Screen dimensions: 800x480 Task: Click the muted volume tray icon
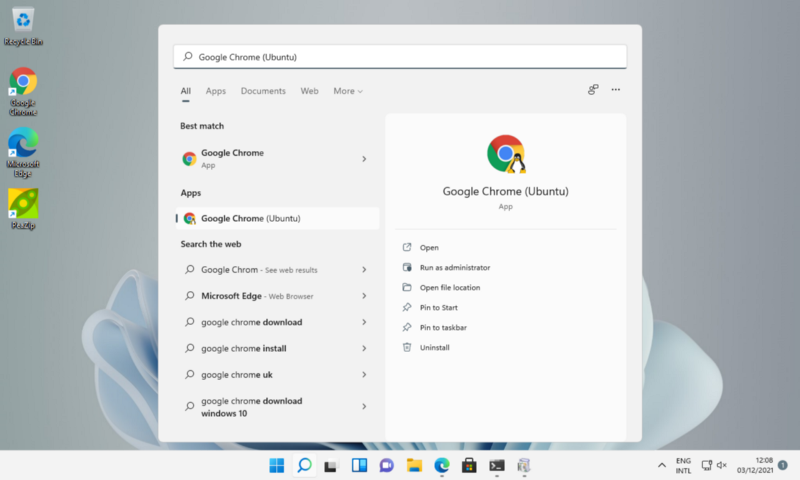[x=721, y=465]
